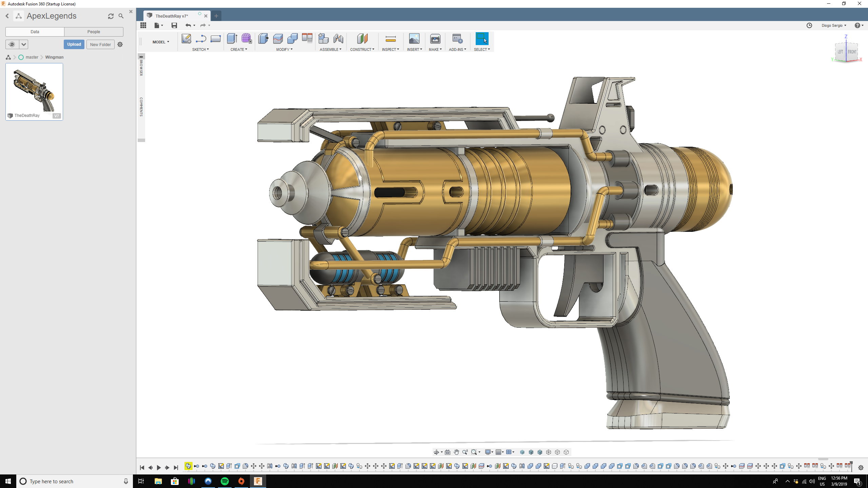Open Display Settings dropdown
Viewport: 868px width, 488px height.
click(489, 452)
